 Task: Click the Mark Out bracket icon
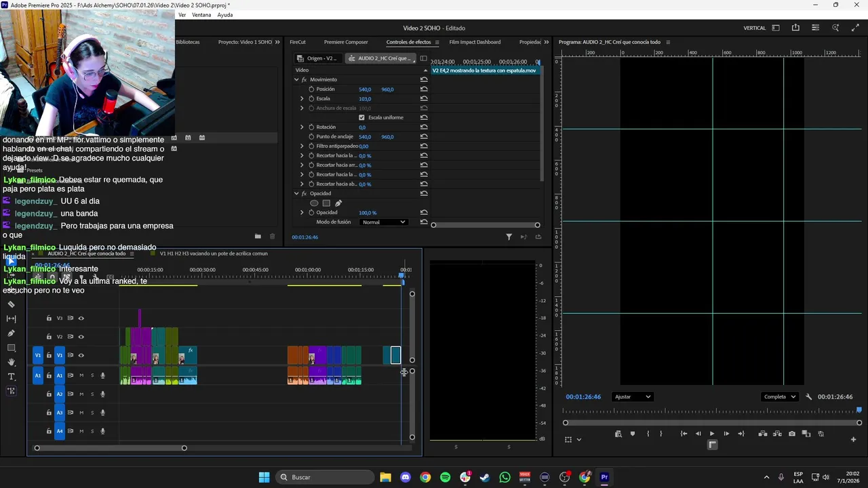(x=661, y=434)
